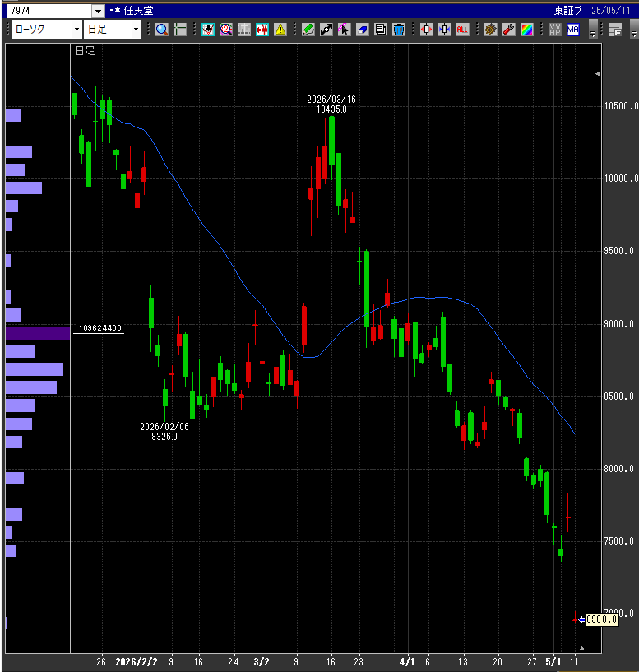Select the trend line drawing tool
The width and height of the screenshot is (639, 672).
326,30
